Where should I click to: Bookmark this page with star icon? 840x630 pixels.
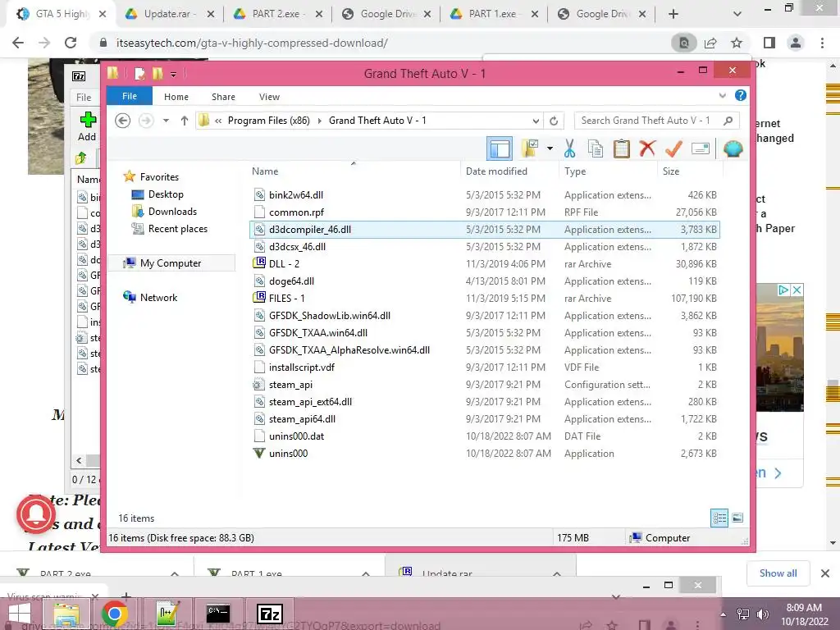pyautogui.click(x=737, y=43)
